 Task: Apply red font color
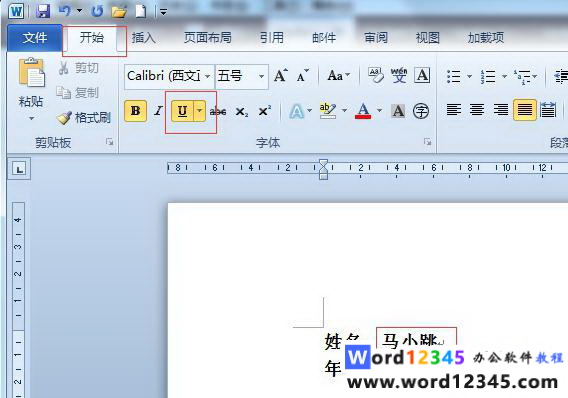click(x=363, y=111)
